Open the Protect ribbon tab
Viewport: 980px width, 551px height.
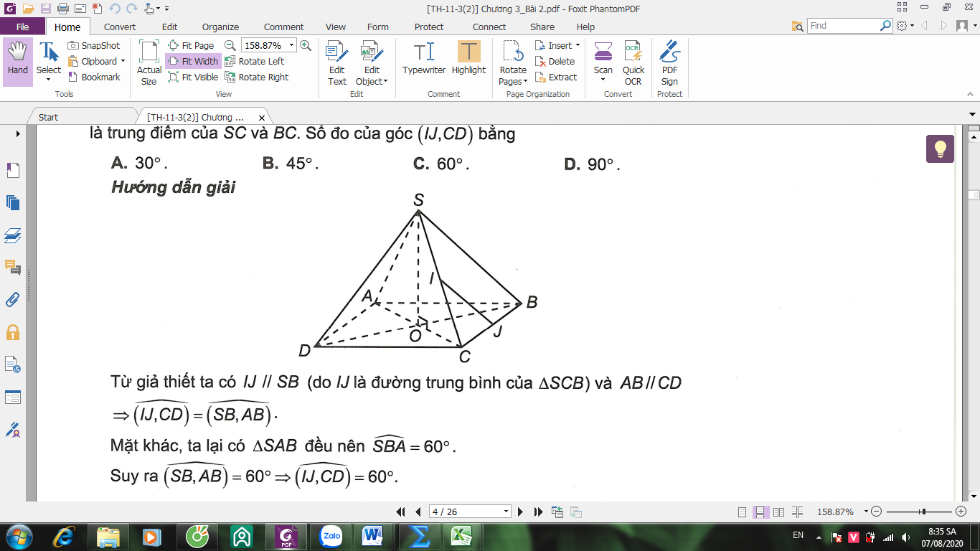[x=429, y=27]
